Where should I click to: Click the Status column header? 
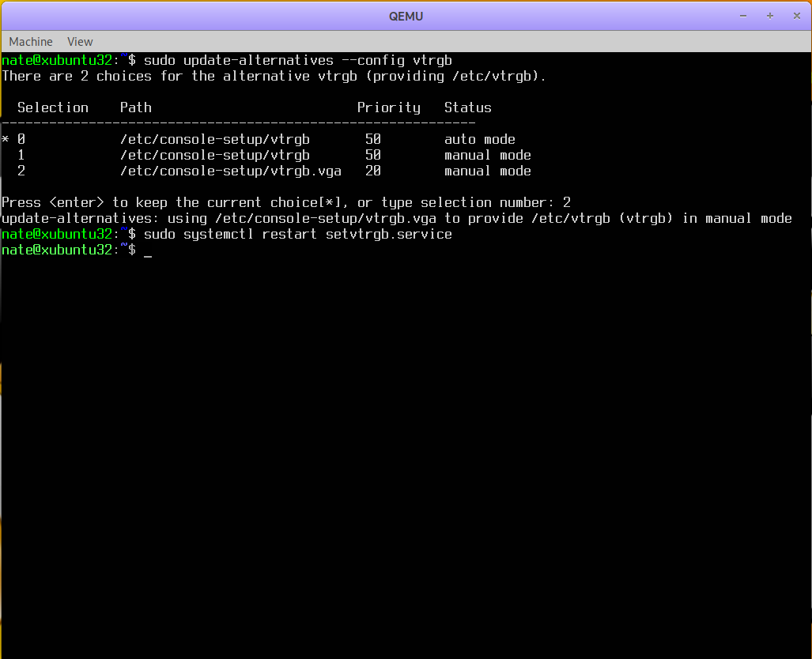(467, 108)
